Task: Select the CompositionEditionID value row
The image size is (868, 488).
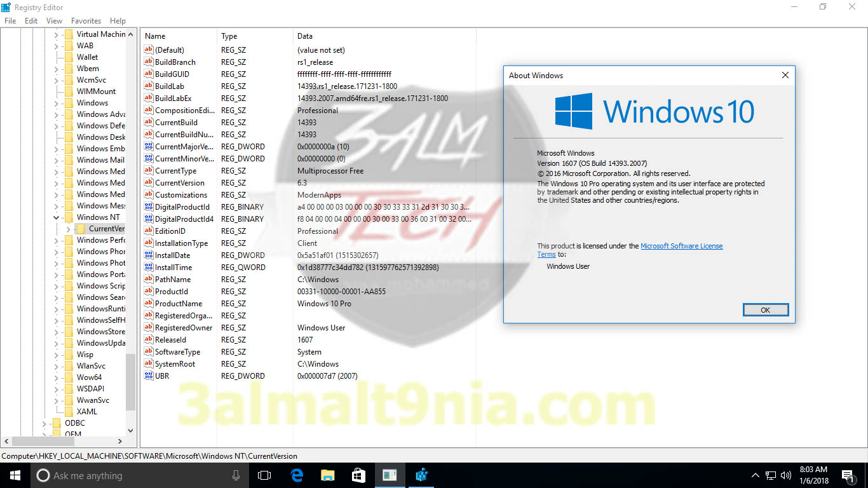Action: 308,111
